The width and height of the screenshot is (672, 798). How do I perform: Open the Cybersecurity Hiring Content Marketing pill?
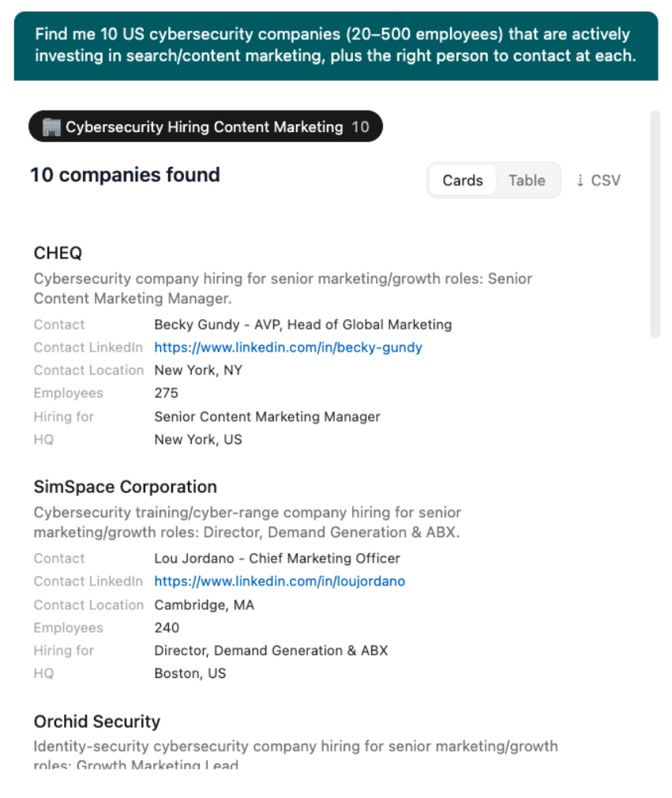coord(205,126)
